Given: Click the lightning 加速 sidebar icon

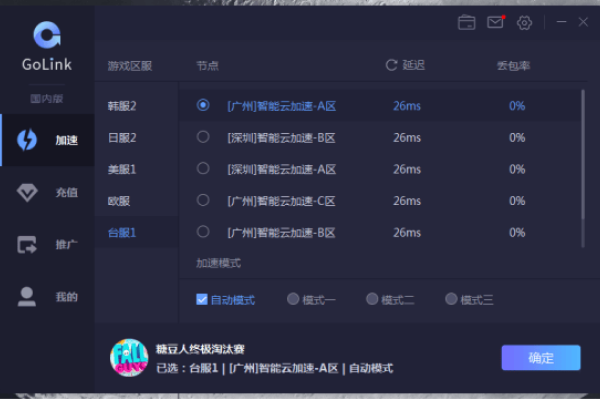Looking at the screenshot, I should click(27, 140).
